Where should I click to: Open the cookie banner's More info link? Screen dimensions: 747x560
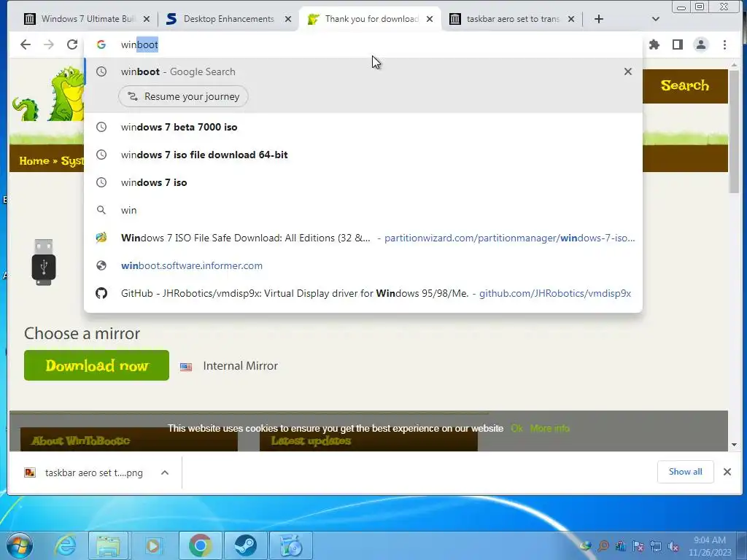549,428
